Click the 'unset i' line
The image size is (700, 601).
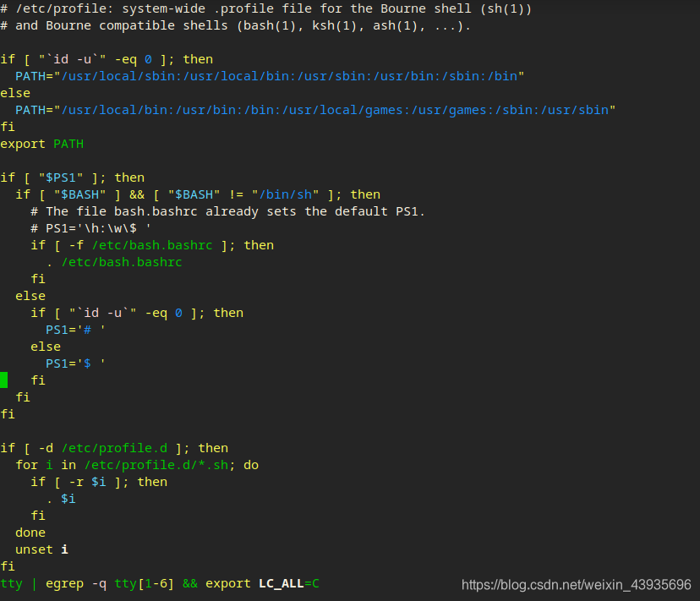coord(42,550)
